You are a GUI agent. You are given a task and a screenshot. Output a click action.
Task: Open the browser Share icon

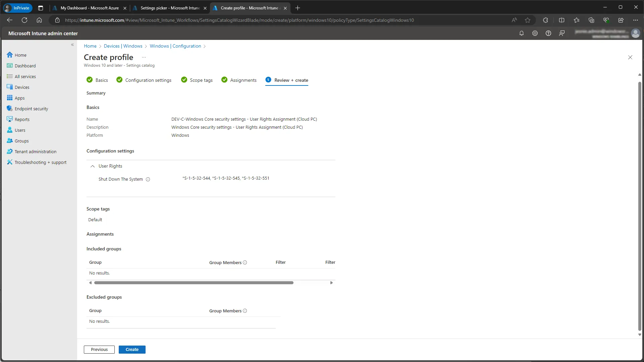[x=621, y=20]
